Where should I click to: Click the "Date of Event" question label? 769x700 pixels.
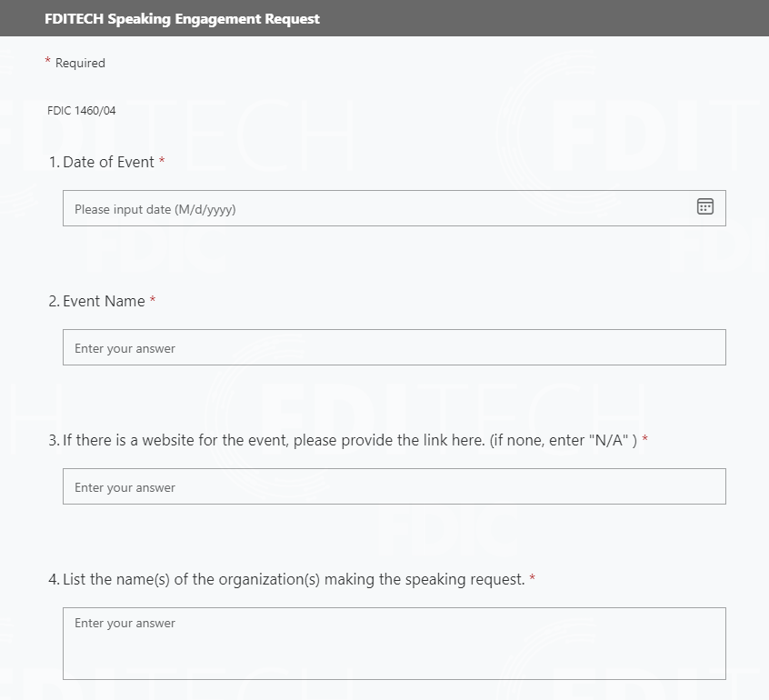[108, 162]
